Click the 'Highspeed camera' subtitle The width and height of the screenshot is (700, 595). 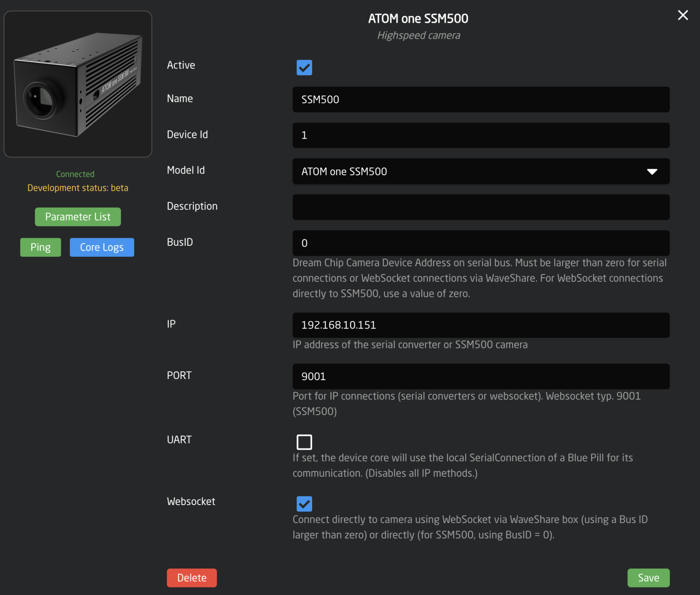pyautogui.click(x=419, y=35)
